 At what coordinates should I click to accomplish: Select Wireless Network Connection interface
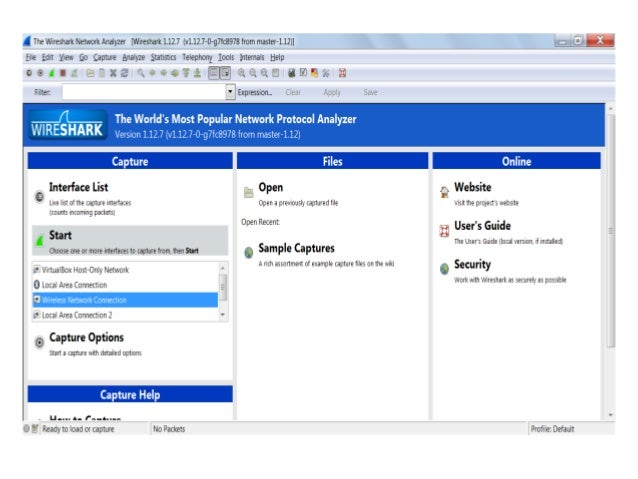(x=125, y=300)
